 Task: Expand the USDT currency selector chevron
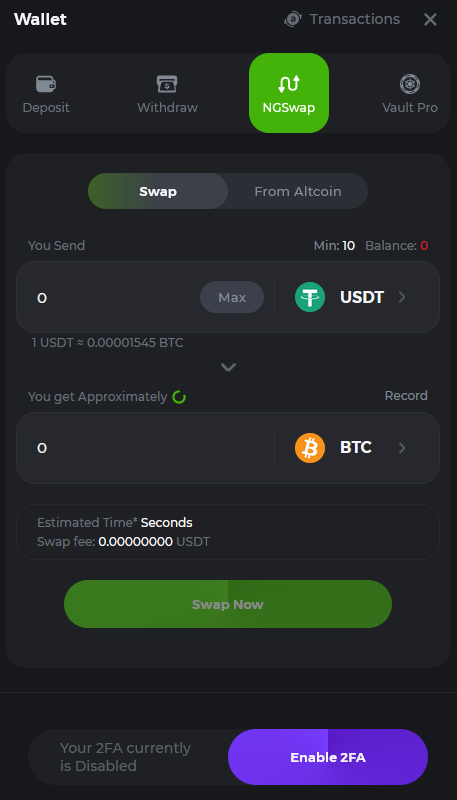coord(402,297)
